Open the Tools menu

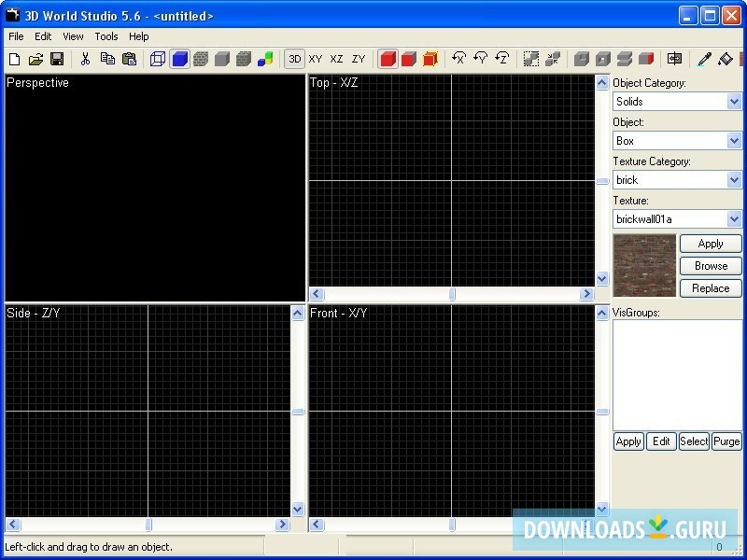[106, 36]
